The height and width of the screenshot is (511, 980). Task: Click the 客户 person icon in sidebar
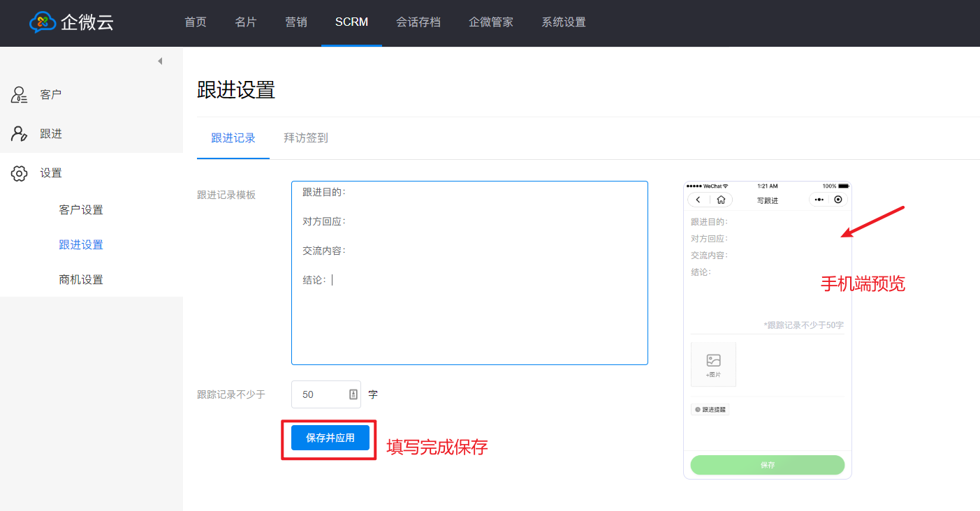pos(20,95)
